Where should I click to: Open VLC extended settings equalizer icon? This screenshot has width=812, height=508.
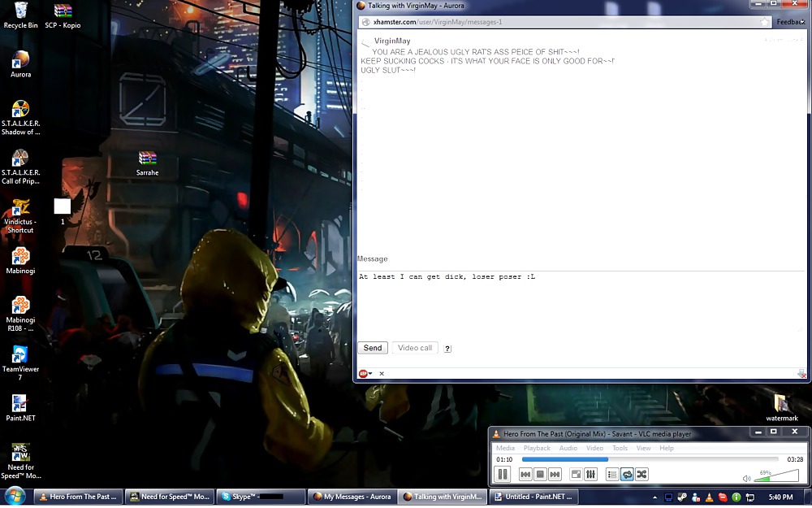(590, 475)
